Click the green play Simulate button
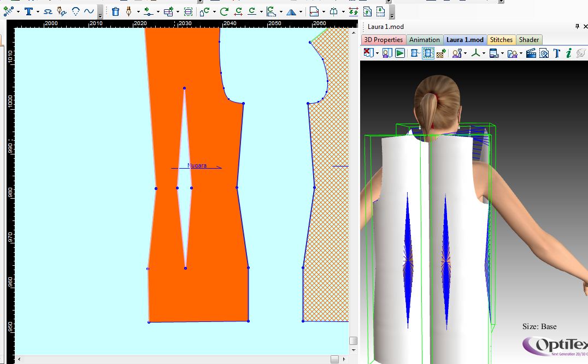The height and width of the screenshot is (364, 588). pyautogui.click(x=400, y=53)
